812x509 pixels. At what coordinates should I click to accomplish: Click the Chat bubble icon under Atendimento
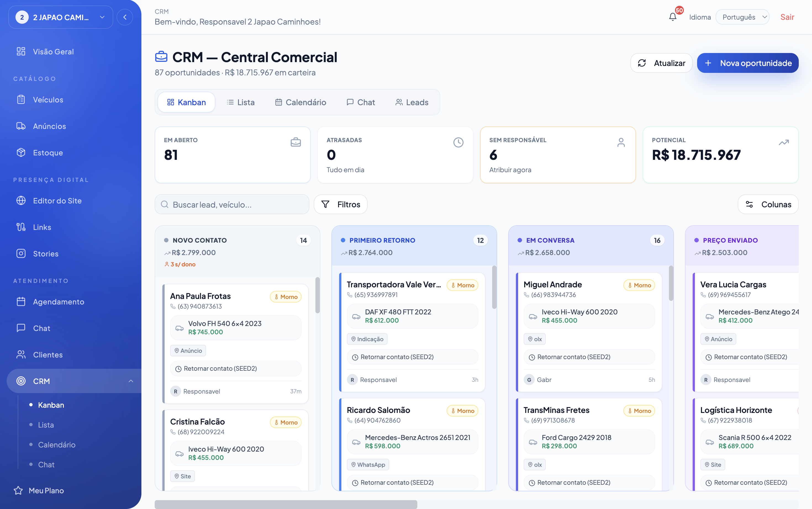click(21, 328)
